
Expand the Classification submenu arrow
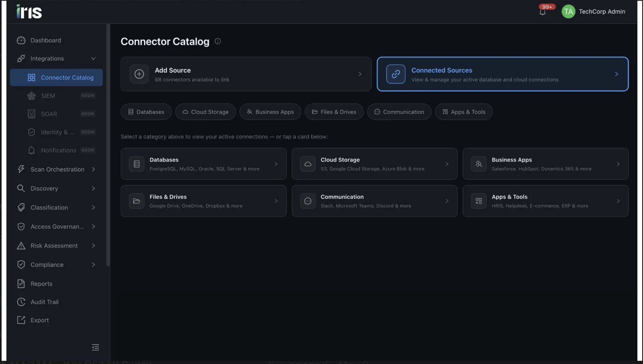click(x=93, y=208)
